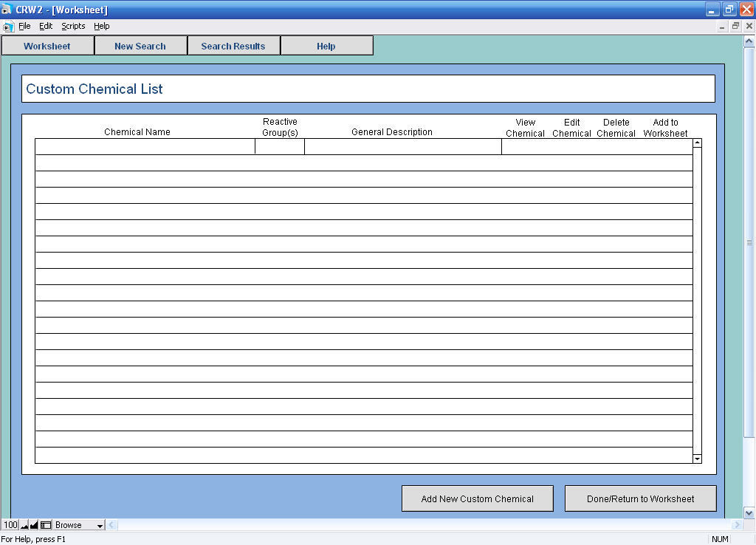Click the document icon beside File menu
The image size is (756, 545).
coord(8,27)
